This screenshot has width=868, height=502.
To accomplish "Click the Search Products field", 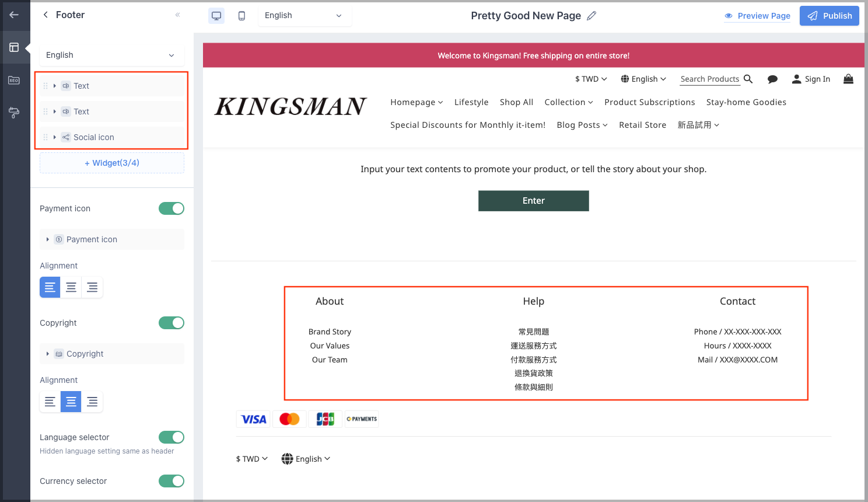I will 710,79.
